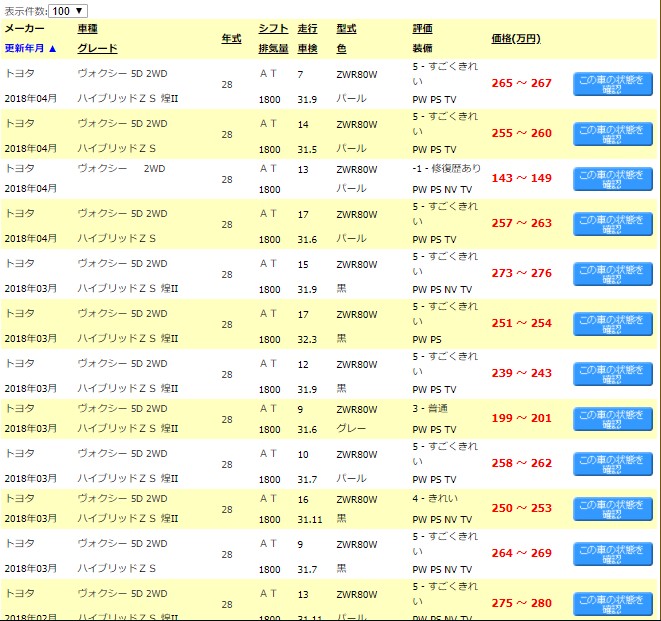Screen dimensions: 661x621
Task: Click この車の状態を確認 for 199～201 car
Action: [613, 419]
